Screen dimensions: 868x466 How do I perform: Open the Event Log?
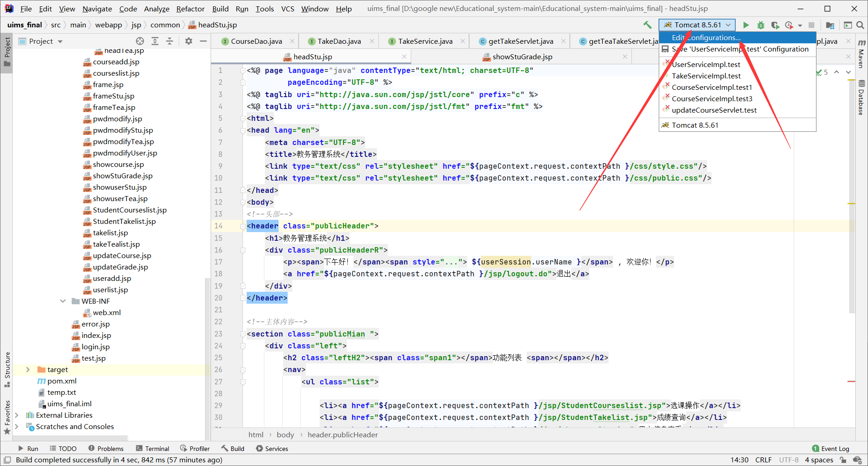click(x=831, y=448)
